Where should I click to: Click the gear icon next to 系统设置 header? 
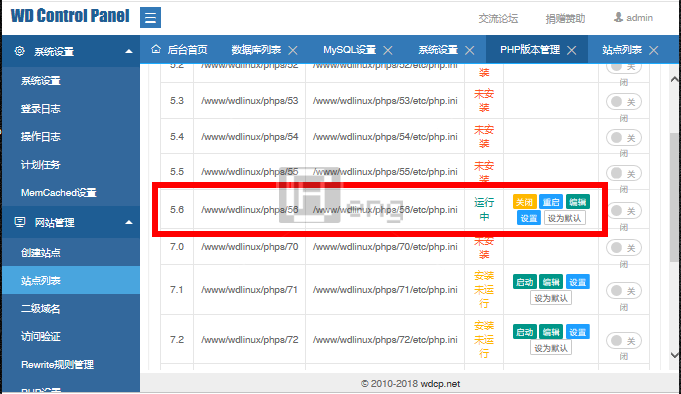click(20, 51)
